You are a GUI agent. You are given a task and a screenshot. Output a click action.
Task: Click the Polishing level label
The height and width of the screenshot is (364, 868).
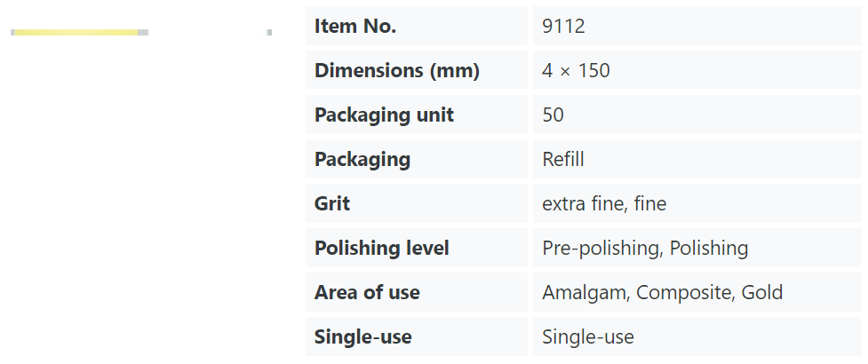(x=381, y=248)
